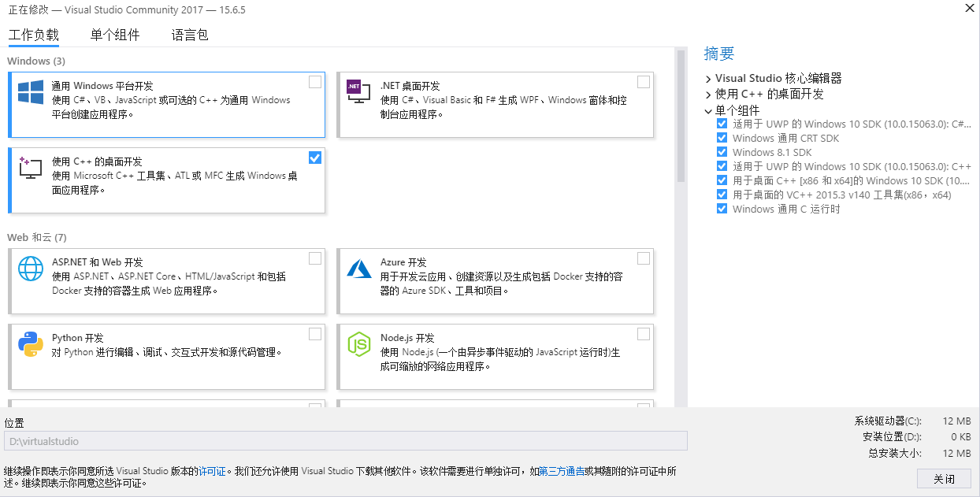Check the ASP.NET 和 Web 开发 checkbox

[x=315, y=258]
